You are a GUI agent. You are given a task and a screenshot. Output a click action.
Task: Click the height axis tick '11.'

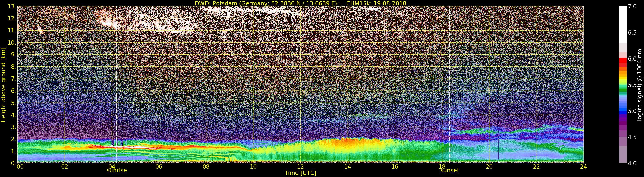point(12,31)
